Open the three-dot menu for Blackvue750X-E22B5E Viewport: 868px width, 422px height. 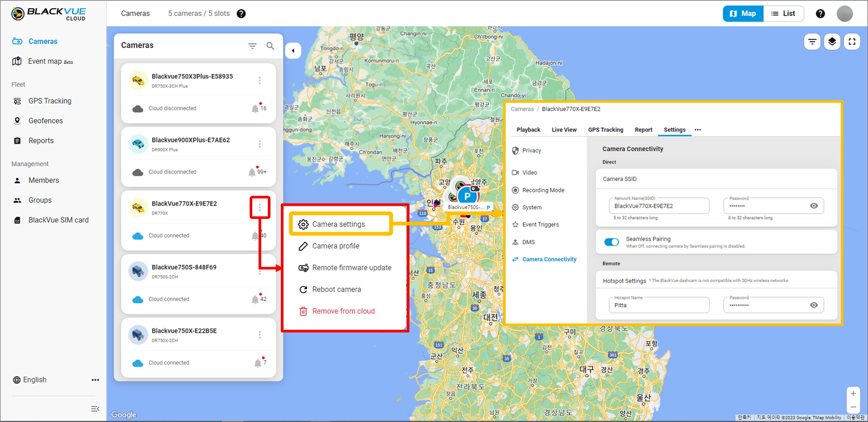tap(259, 335)
